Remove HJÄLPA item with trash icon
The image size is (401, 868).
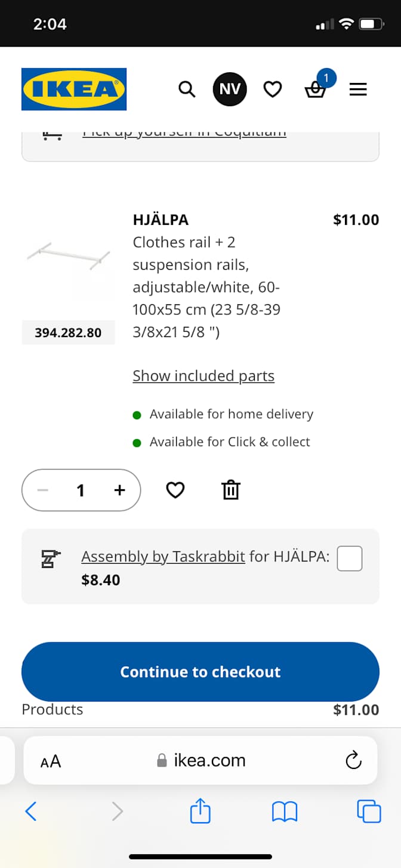(x=230, y=490)
